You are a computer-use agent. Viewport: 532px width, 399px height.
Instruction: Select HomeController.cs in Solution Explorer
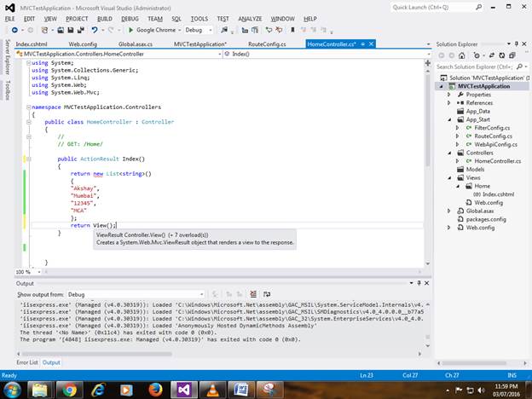(x=497, y=161)
